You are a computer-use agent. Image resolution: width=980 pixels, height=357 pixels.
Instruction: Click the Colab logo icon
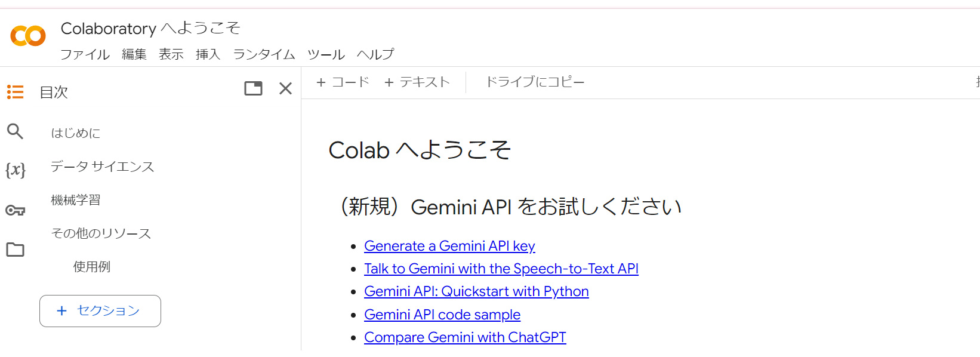28,36
